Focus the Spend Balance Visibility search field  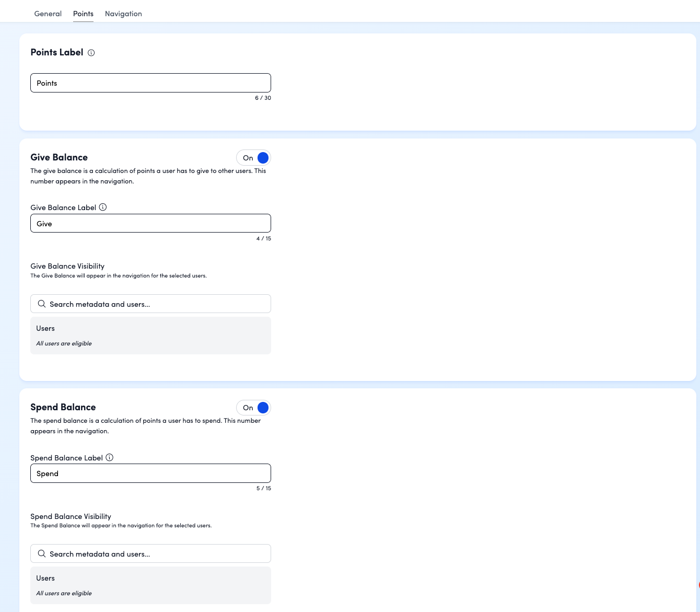pos(157,554)
